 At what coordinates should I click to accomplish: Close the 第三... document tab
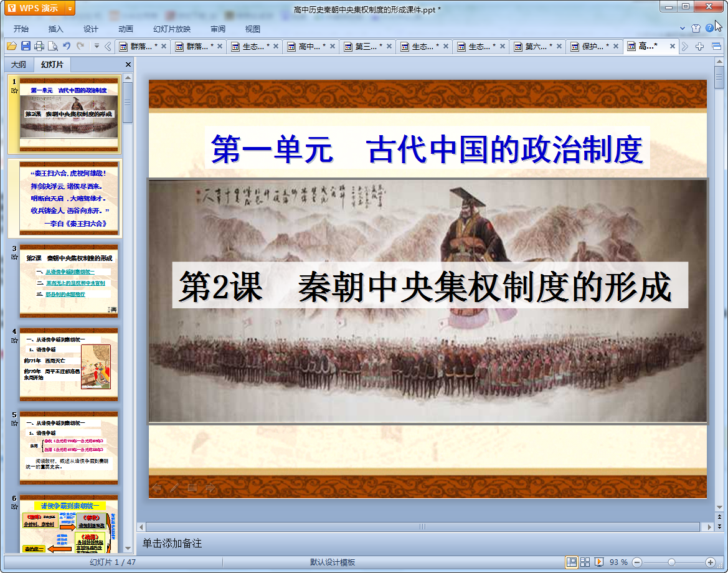point(389,46)
